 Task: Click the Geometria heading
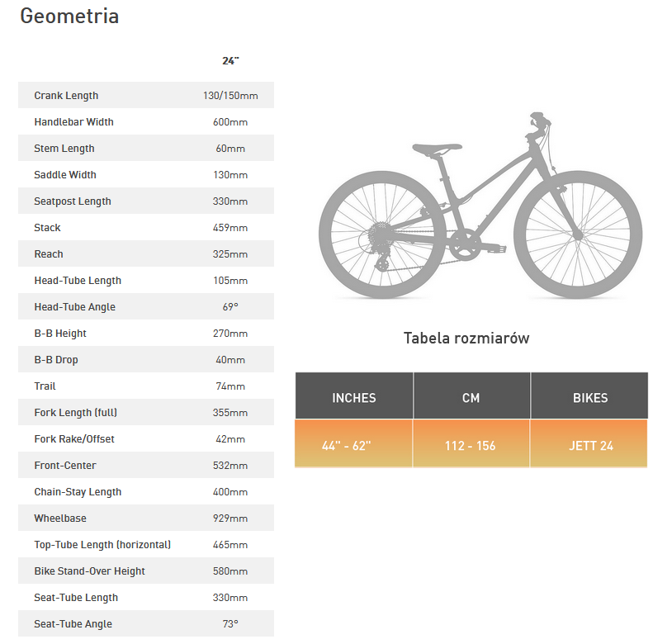click(x=69, y=17)
